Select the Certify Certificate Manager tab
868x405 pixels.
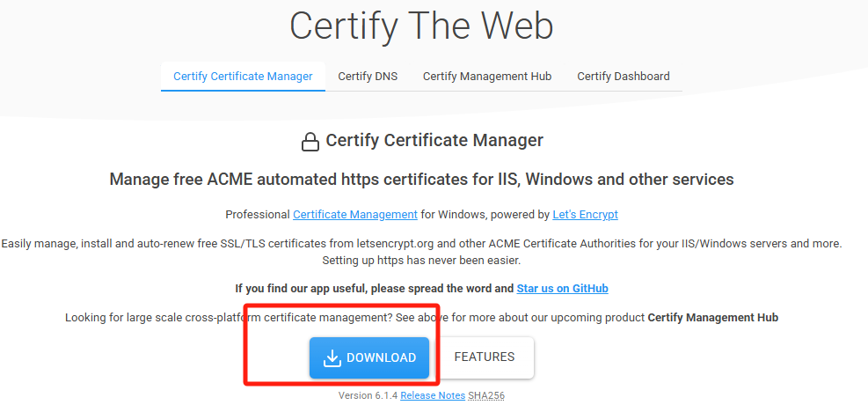(x=243, y=77)
